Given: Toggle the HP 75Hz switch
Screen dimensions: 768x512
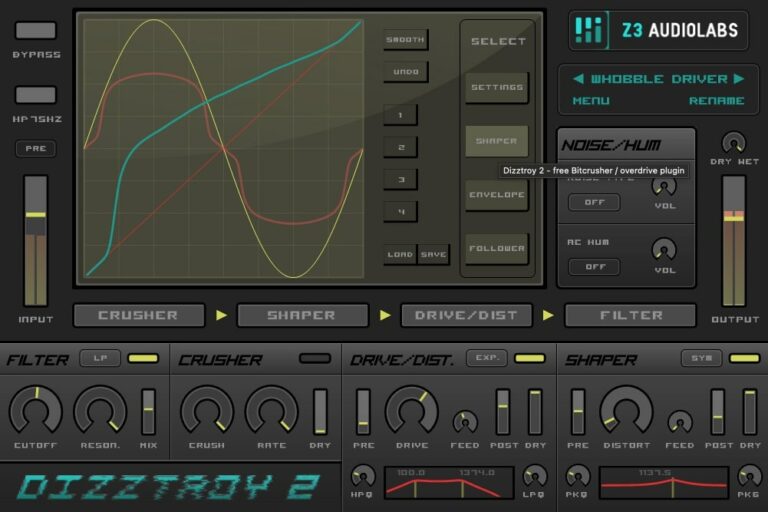Looking at the screenshot, I should (x=36, y=95).
